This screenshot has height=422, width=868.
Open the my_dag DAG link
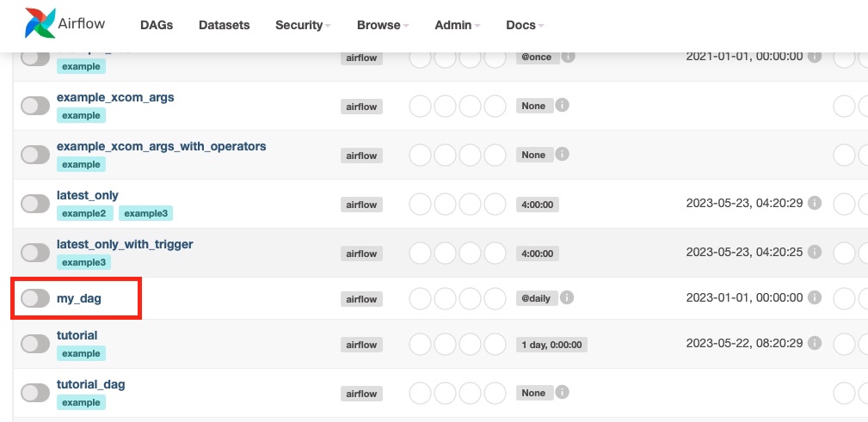[x=79, y=298]
